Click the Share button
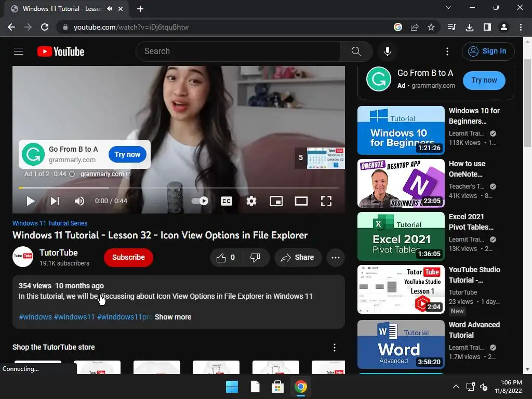 click(298, 258)
